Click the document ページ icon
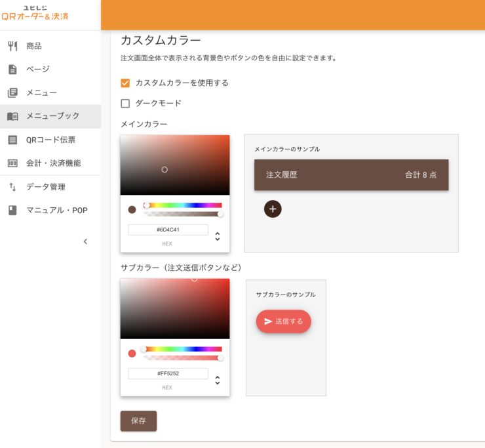485x448 pixels. 12,70
